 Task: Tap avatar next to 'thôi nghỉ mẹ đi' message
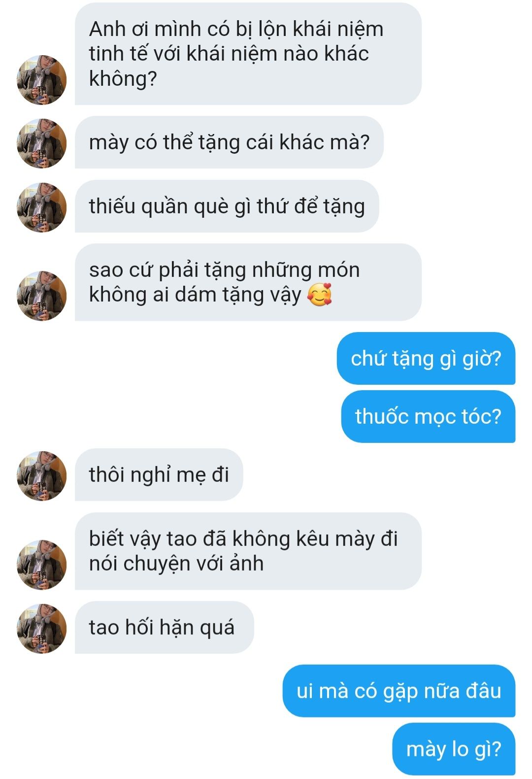click(x=42, y=476)
